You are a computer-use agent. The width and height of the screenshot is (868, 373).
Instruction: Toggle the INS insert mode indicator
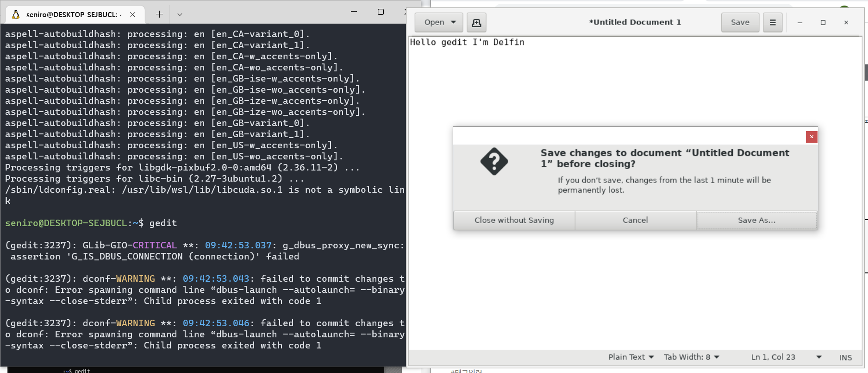(x=845, y=357)
